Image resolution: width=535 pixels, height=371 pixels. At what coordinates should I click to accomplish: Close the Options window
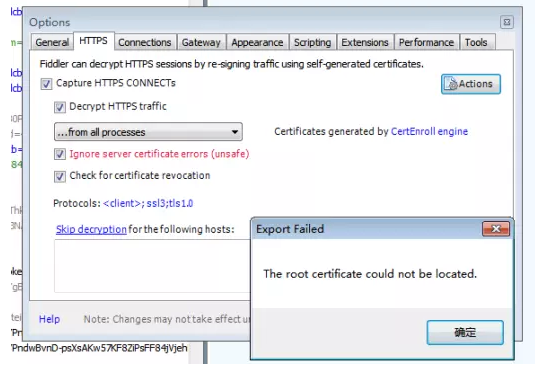click(507, 22)
